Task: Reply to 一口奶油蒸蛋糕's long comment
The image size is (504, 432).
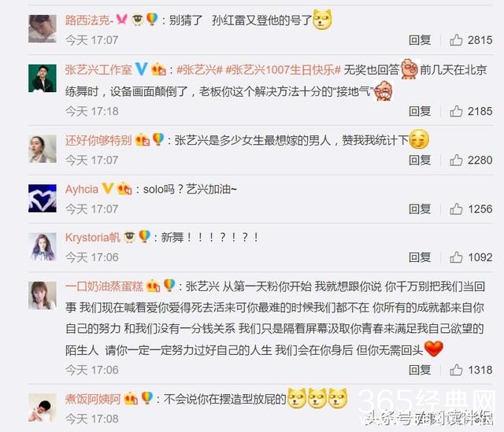Action: (x=420, y=370)
